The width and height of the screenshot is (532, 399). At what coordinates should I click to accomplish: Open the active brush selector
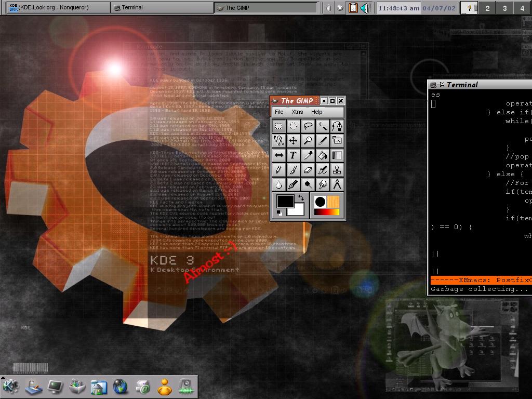pos(320,202)
